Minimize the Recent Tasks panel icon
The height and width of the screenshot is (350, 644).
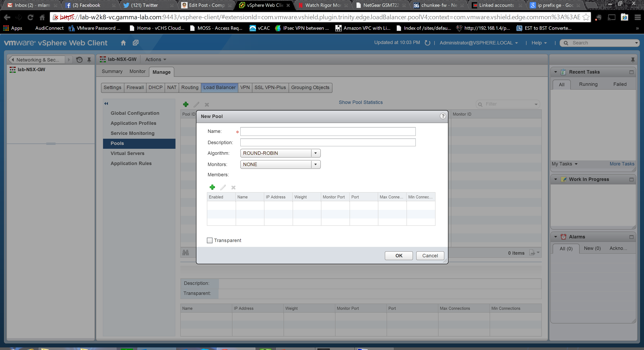(x=631, y=72)
